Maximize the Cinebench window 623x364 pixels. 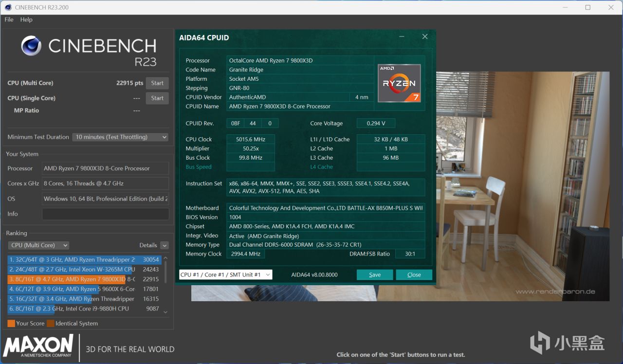point(588,7)
